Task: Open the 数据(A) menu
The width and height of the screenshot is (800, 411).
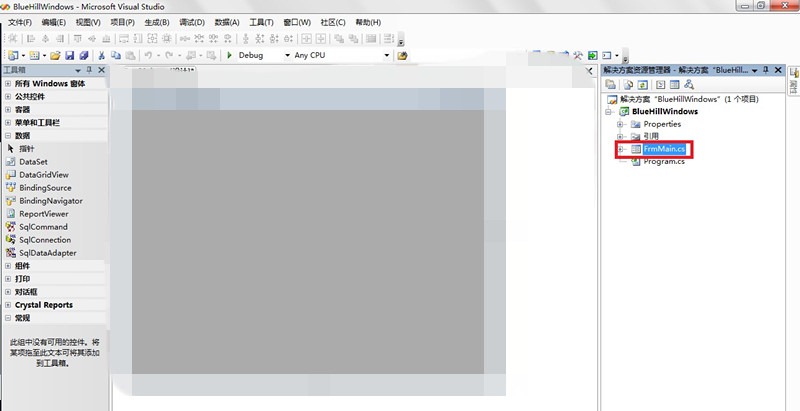Action: [227, 22]
